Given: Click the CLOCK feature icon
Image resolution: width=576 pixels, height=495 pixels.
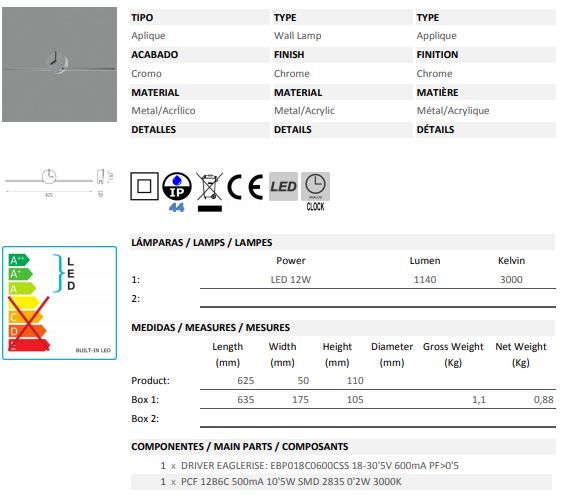Looking at the screenshot, I should click(x=315, y=192).
